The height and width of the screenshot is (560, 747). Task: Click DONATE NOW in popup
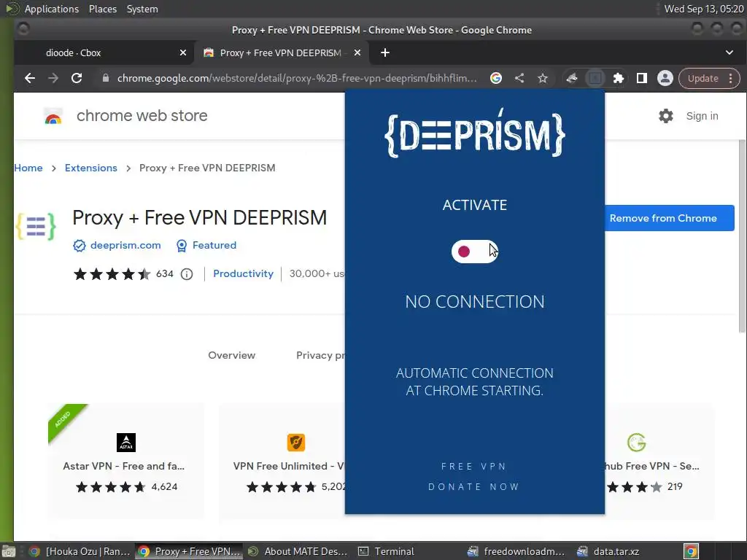point(473,486)
